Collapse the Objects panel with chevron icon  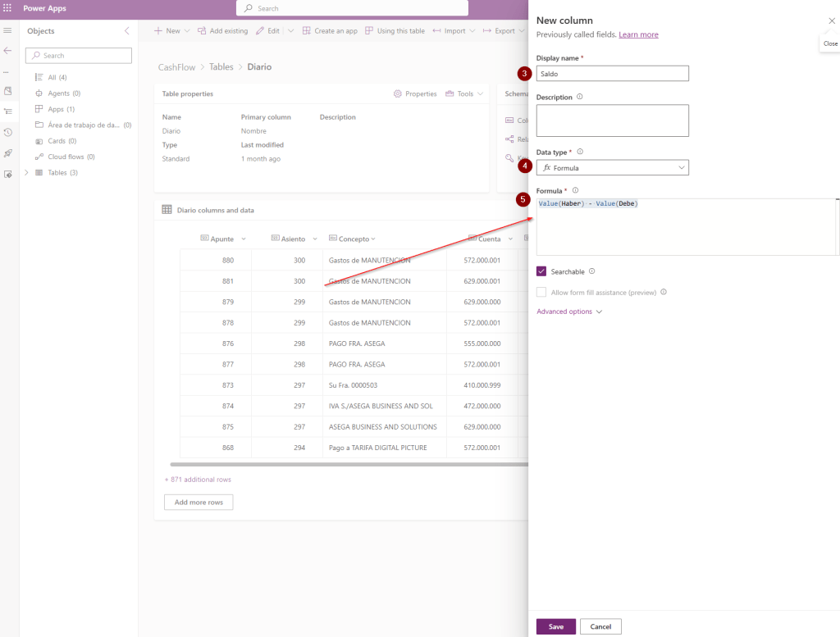click(x=126, y=31)
